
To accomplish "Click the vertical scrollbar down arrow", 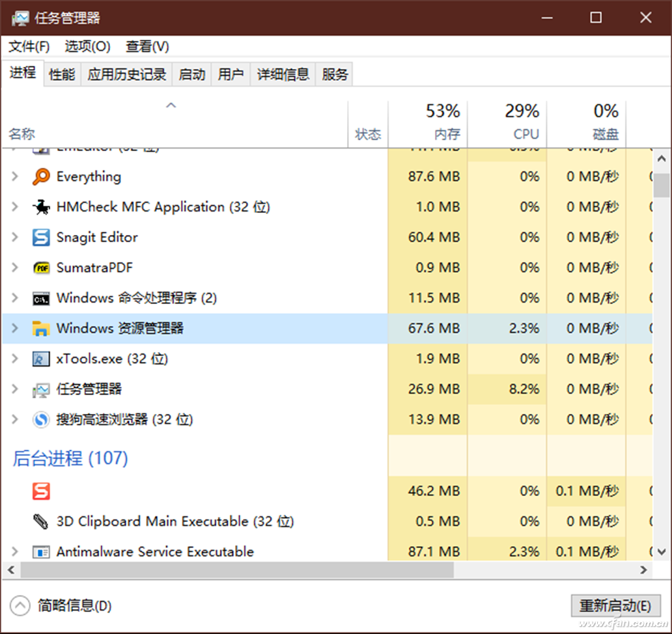I will [x=662, y=552].
